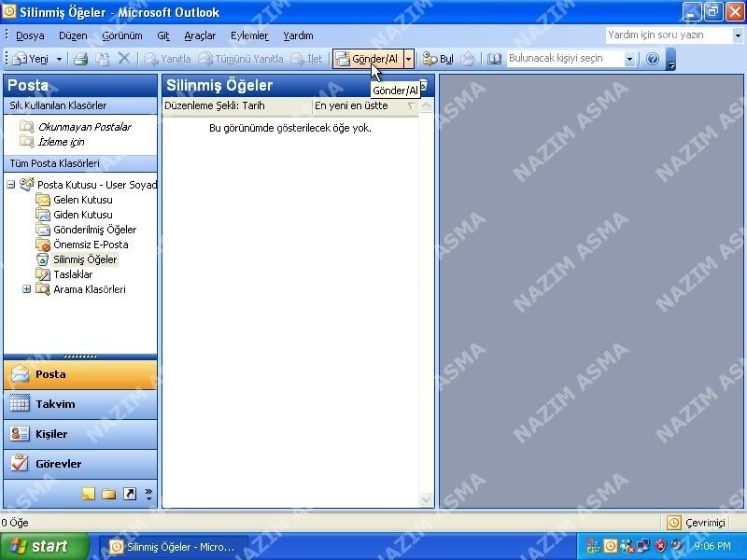Click the red security shield tray icon
747x560 pixels.
coord(660,546)
